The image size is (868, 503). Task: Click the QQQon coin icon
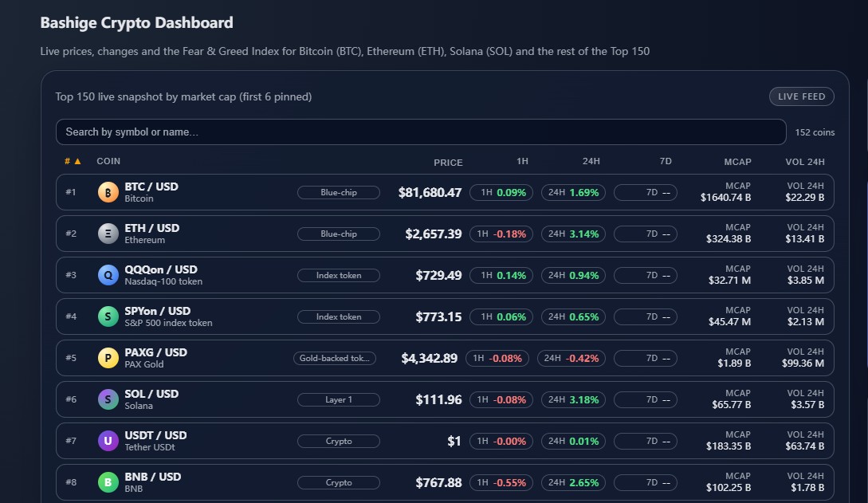(x=108, y=276)
